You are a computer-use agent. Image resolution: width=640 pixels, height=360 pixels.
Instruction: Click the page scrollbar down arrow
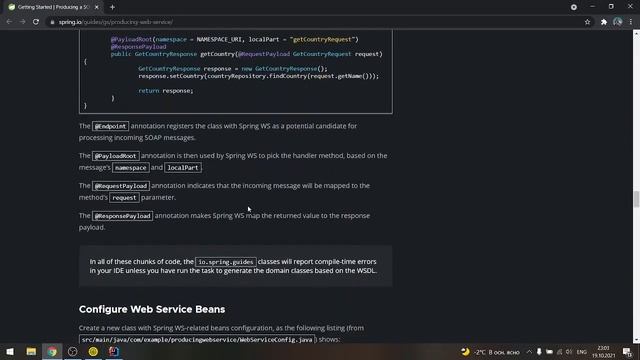coord(636,340)
